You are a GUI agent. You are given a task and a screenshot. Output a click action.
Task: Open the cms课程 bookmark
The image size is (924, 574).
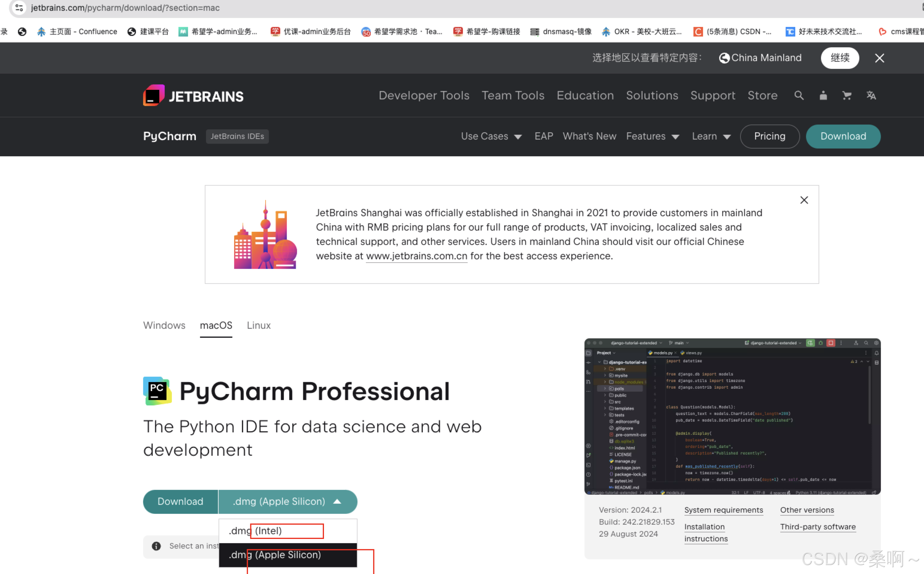pyautogui.click(x=901, y=31)
